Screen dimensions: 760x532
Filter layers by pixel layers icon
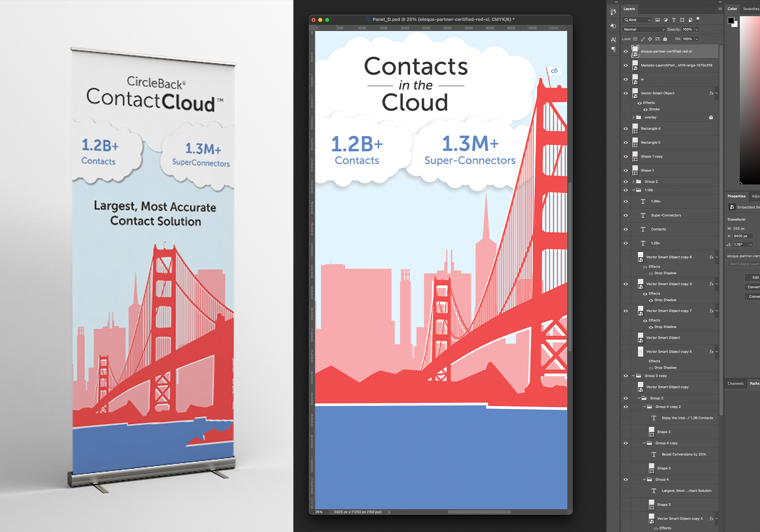click(x=657, y=20)
